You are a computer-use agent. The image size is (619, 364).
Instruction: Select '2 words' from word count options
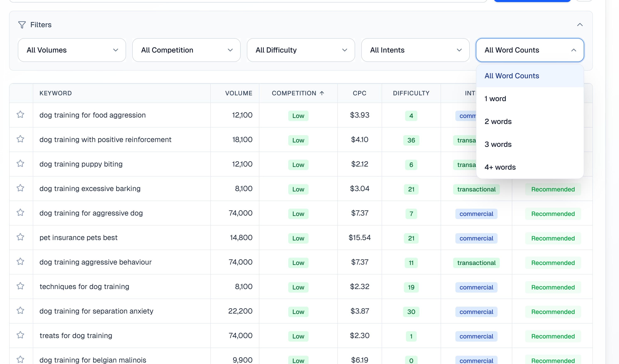pyautogui.click(x=498, y=121)
